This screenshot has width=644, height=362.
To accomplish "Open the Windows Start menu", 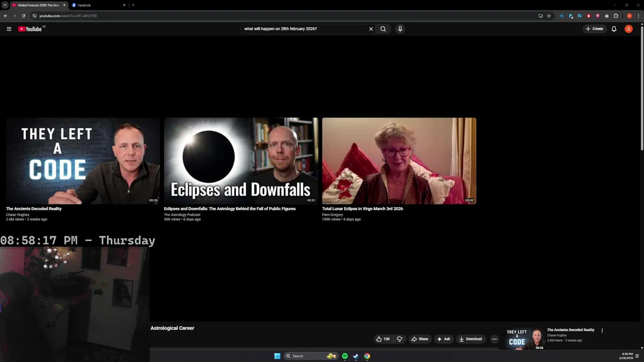I will [x=277, y=356].
